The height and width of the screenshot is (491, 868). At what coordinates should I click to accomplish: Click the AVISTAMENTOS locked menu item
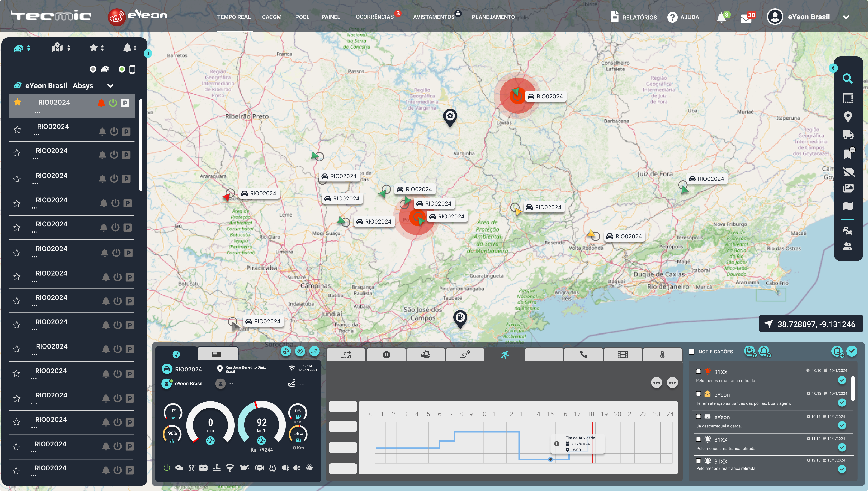tap(434, 17)
